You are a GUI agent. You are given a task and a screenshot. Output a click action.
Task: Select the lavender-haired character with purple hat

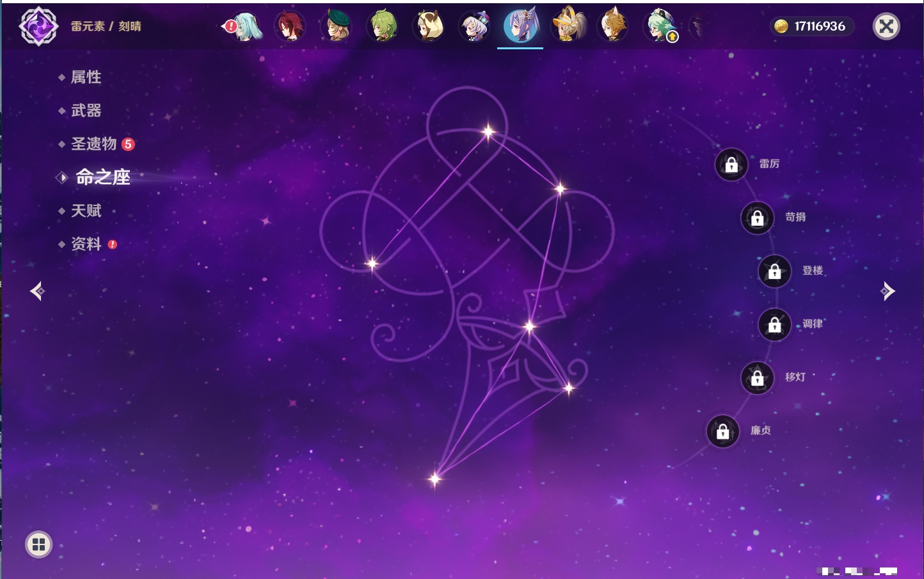coord(475,26)
